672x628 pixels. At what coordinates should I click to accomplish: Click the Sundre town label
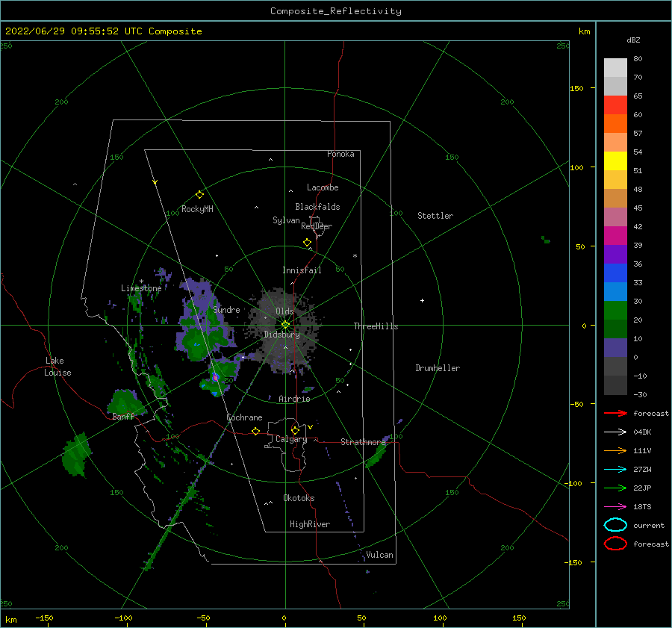pos(226,310)
